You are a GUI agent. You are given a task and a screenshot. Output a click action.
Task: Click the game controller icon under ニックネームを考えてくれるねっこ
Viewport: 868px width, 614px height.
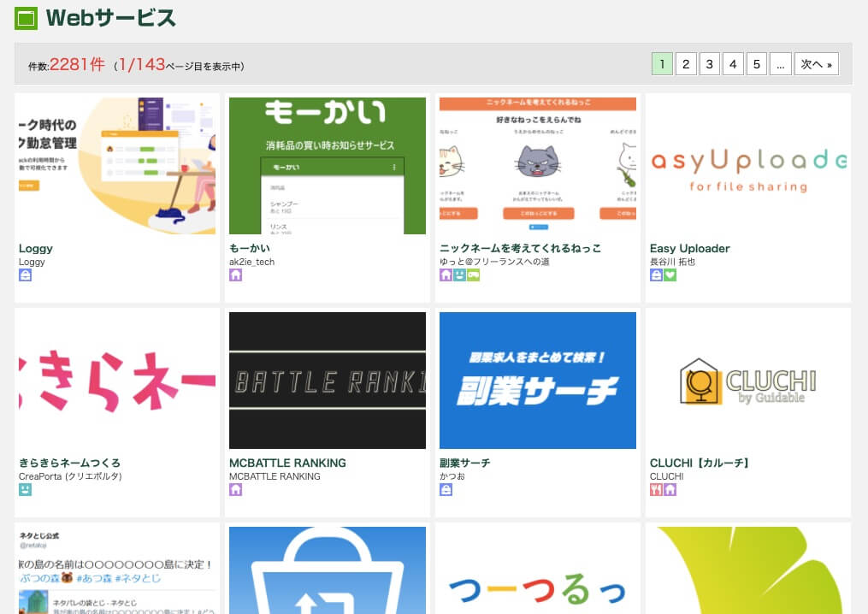point(473,275)
